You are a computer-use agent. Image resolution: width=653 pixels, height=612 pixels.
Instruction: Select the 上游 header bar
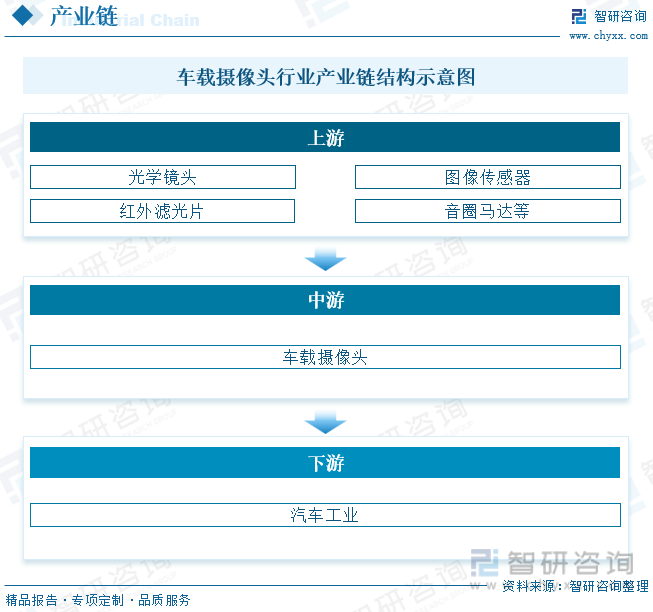[325, 137]
